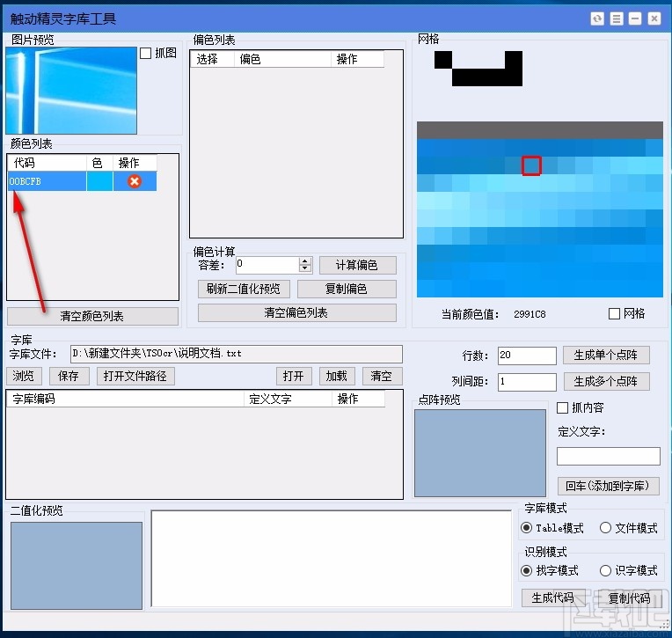Click 保存 button for font library
Viewport: 672px width, 638px height.
point(69,376)
